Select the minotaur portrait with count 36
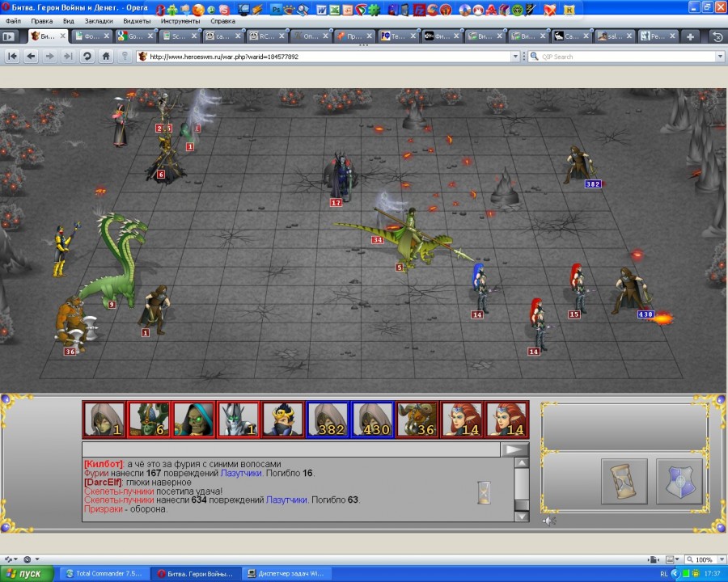This screenshot has width=728, height=582. pyautogui.click(x=417, y=420)
